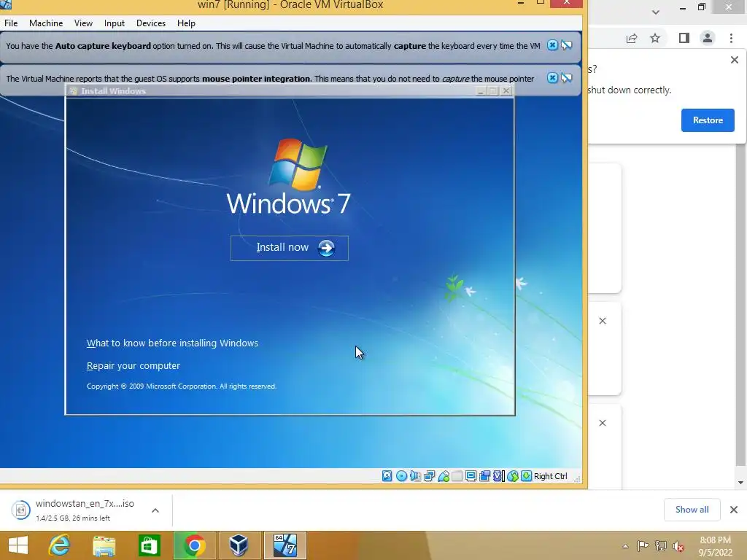Click the USB devices status icon
The height and width of the screenshot is (560, 747).
(x=444, y=475)
